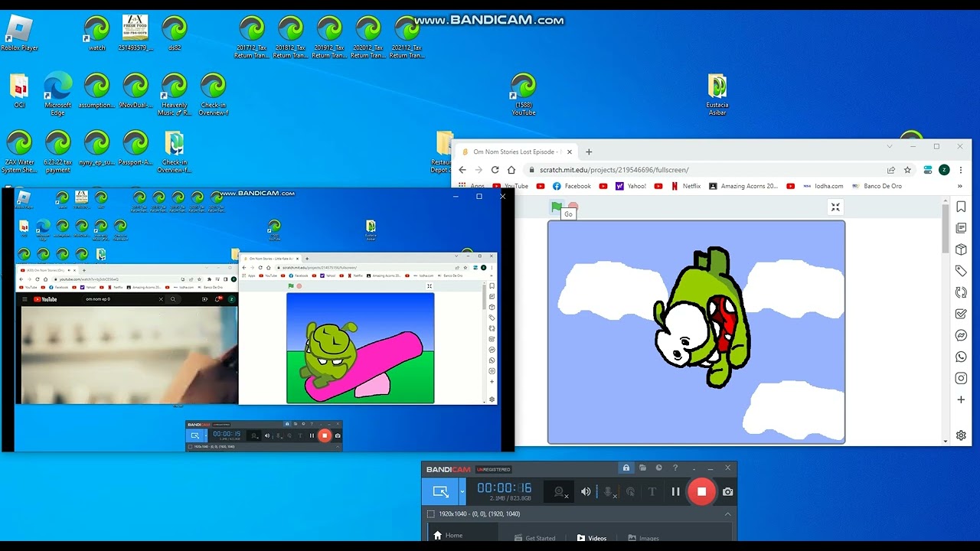Stop the Bandicam recording
Image resolution: width=980 pixels, height=551 pixels.
(701, 491)
